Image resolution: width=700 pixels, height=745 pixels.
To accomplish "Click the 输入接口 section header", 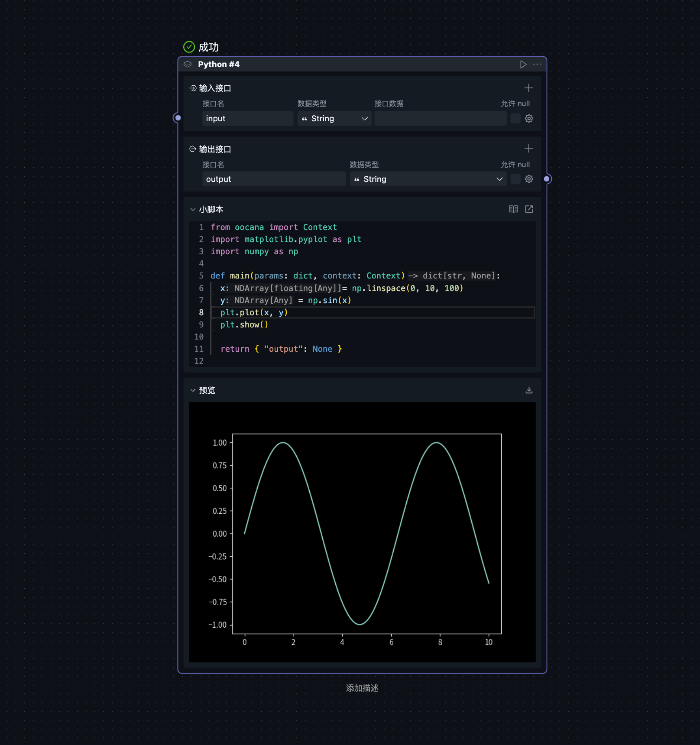I will [215, 88].
